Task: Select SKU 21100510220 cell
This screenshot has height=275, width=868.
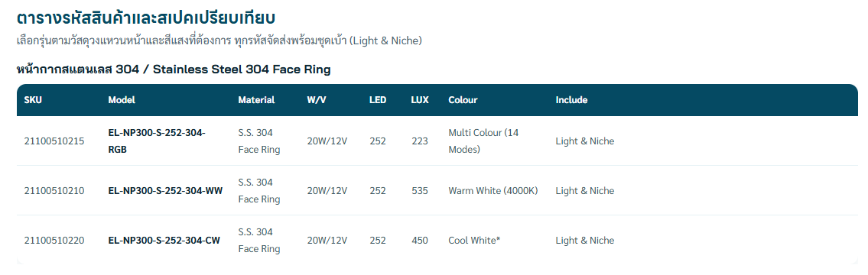Action: (x=54, y=241)
